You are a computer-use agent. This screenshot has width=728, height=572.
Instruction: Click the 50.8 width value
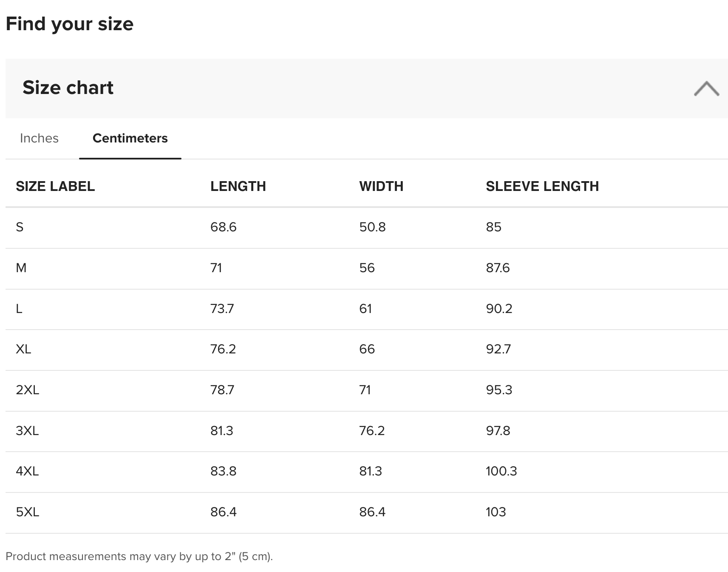372,227
